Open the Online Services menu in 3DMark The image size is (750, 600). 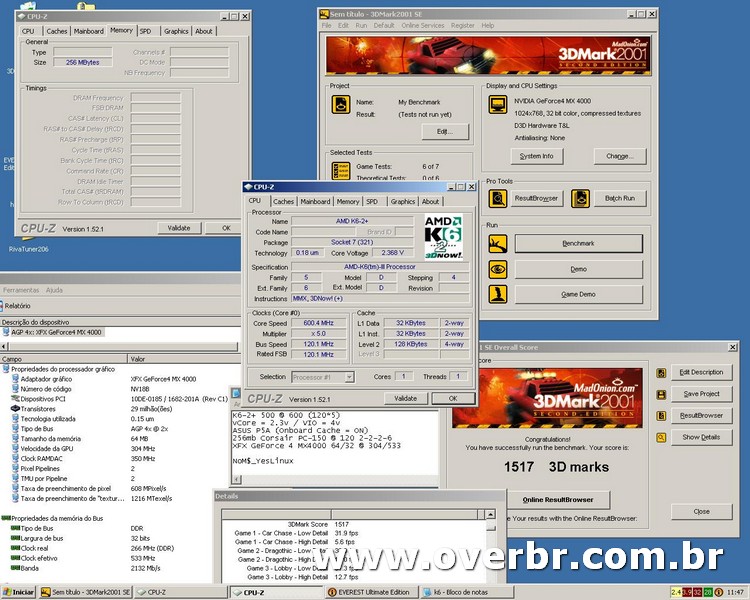(x=422, y=25)
